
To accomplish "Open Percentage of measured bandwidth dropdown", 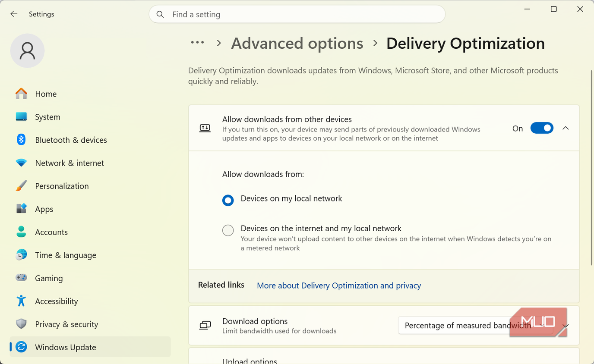I will (x=475, y=326).
